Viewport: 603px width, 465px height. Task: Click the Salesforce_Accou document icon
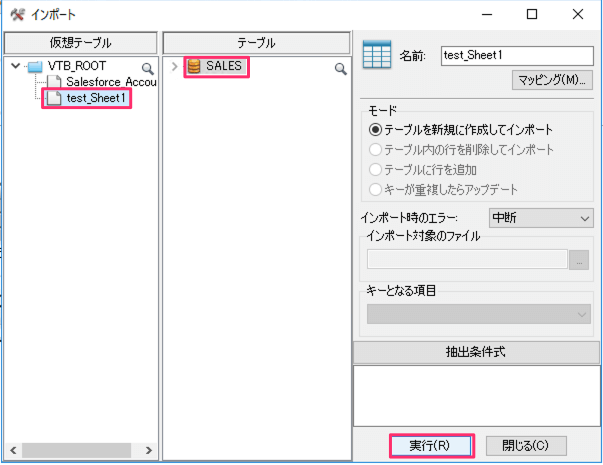[54, 82]
